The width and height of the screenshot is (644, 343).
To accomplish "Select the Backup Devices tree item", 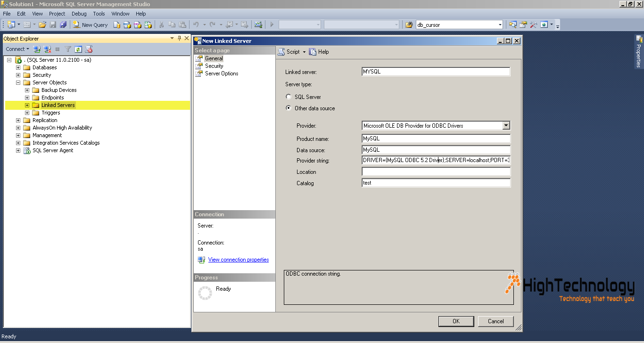I will tap(59, 90).
